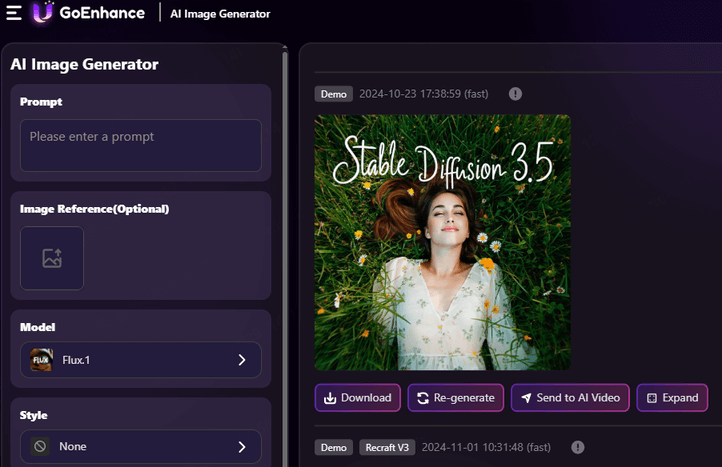Click the Recraft V3 tag
The image size is (722, 467).
pos(387,447)
